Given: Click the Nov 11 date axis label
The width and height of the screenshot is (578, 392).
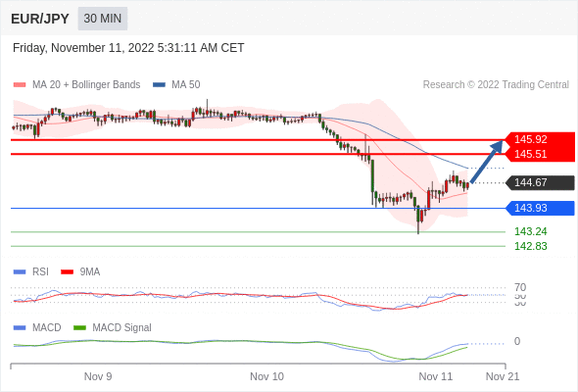Looking at the screenshot, I should click(435, 376).
